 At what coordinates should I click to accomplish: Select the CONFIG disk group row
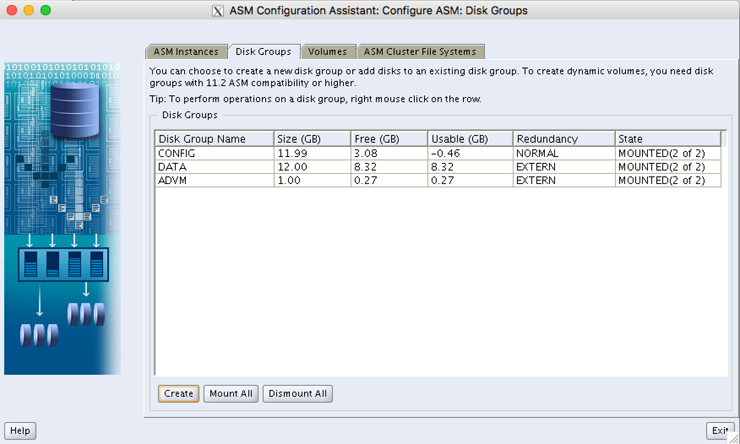pos(438,153)
